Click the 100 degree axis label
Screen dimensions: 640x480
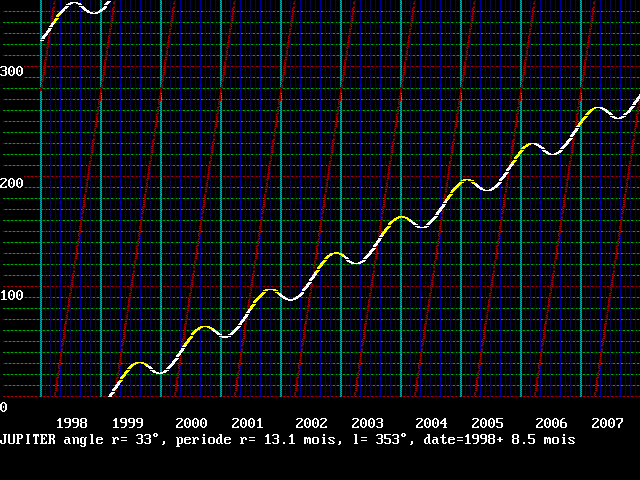pos(12,295)
